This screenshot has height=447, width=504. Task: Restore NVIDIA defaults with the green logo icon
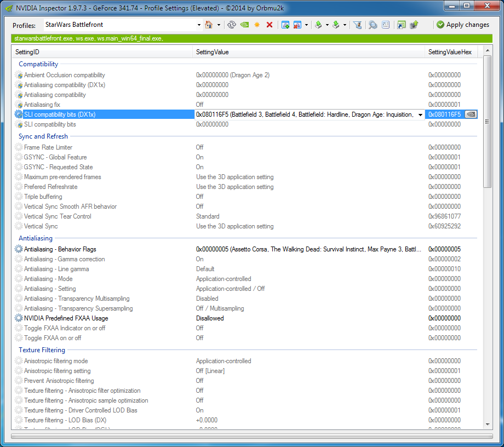pos(244,25)
